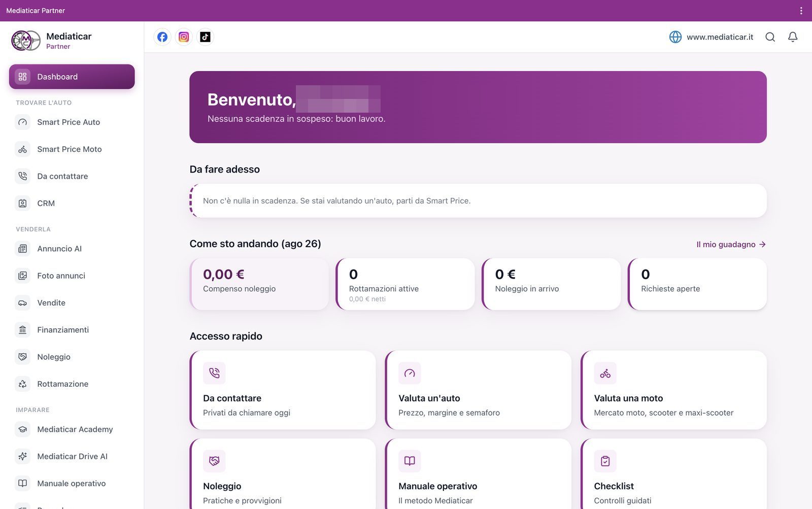Open the Facebook social link icon

tap(162, 37)
